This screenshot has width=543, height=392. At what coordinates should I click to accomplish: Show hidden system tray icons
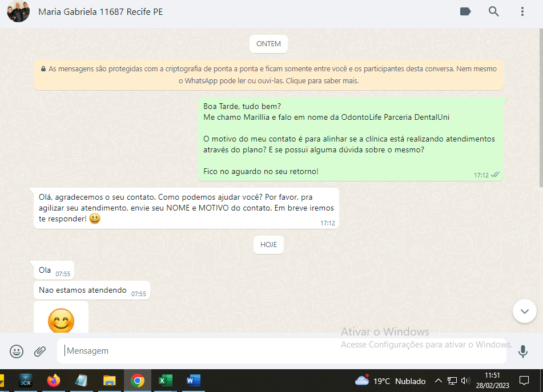(438, 381)
